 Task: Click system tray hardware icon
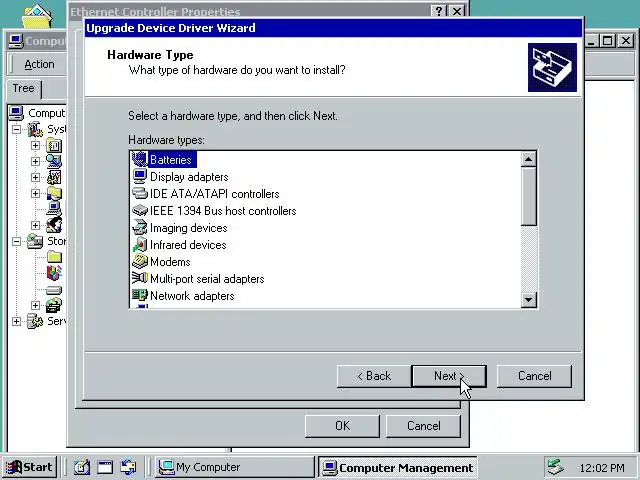coord(555,467)
